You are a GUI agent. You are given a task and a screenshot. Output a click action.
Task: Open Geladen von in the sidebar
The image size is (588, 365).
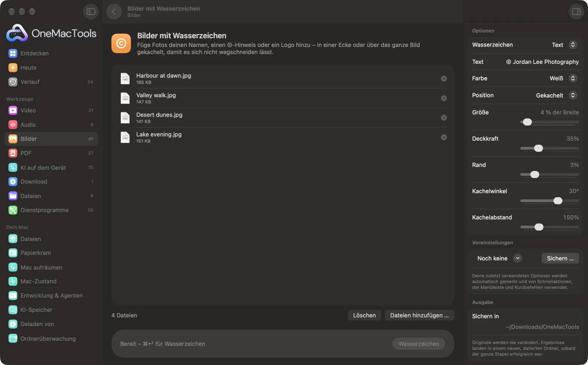51,324
